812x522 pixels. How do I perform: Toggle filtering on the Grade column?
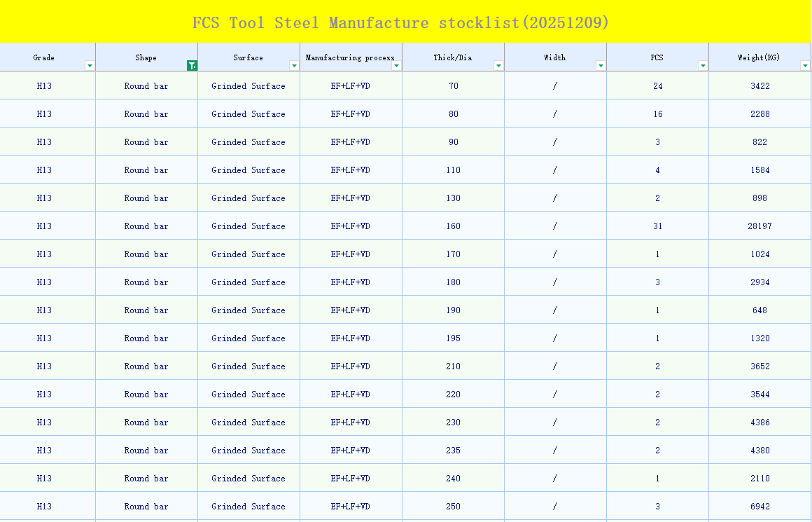(90, 65)
